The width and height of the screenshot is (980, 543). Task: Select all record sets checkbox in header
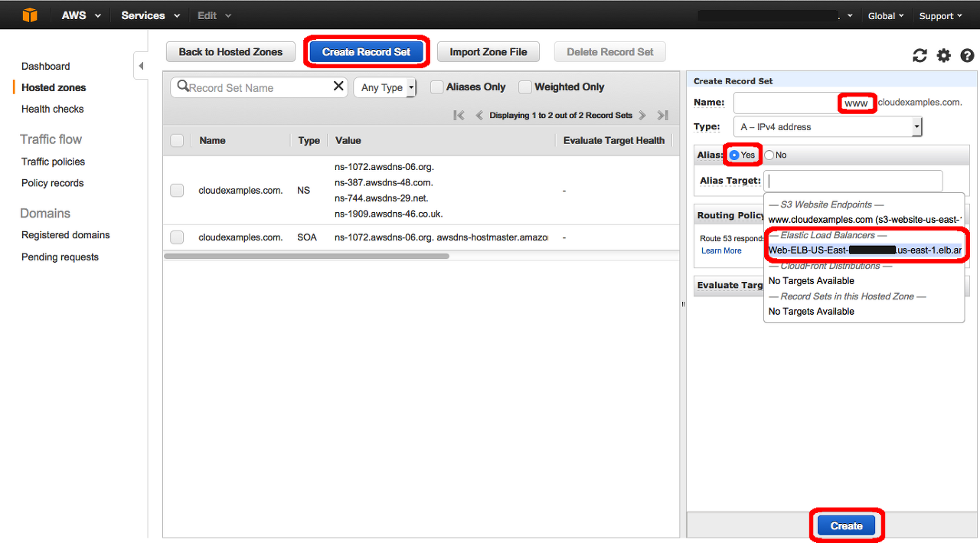point(177,140)
